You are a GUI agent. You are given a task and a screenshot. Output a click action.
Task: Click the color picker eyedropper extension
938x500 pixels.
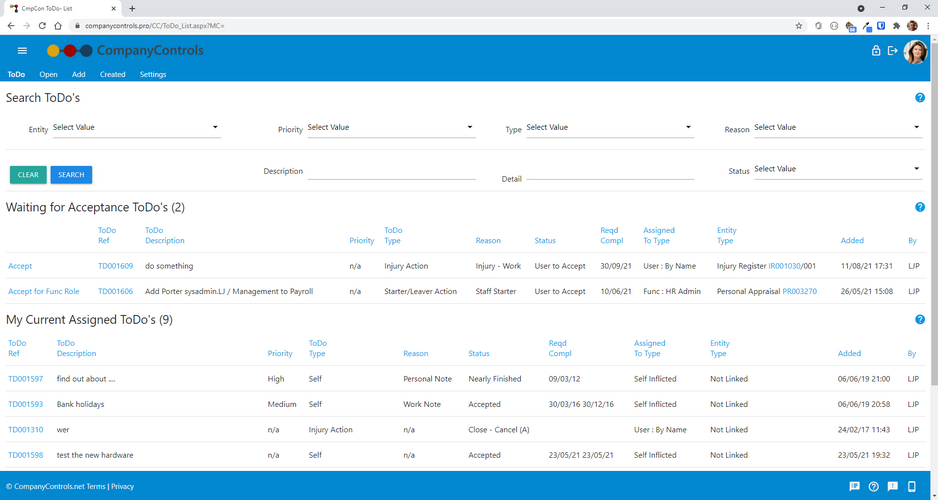pyautogui.click(x=866, y=26)
